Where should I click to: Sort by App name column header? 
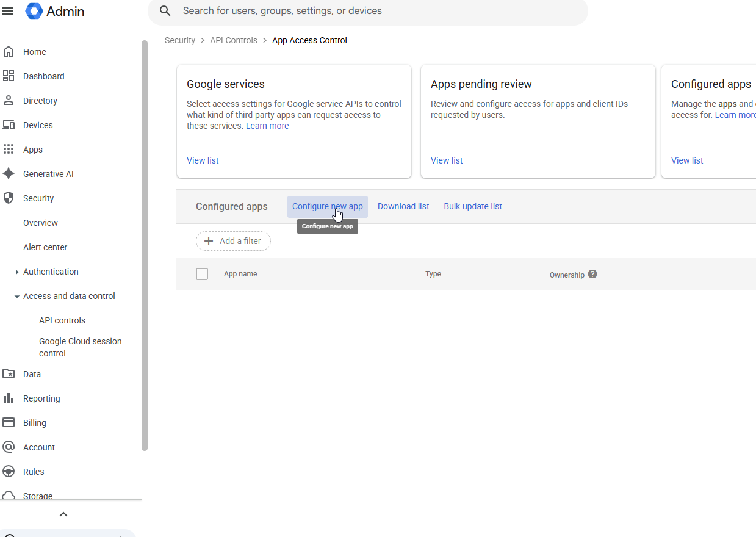pos(240,274)
